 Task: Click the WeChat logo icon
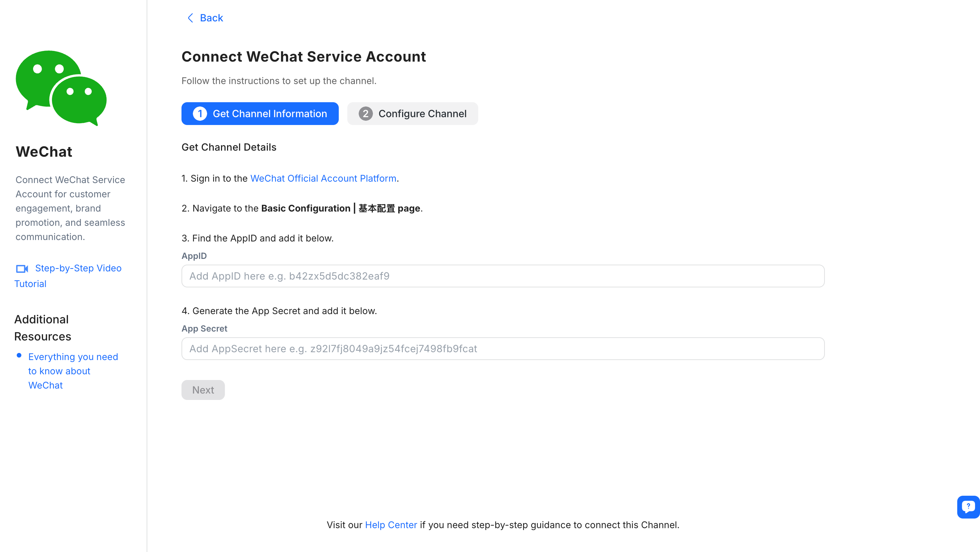tap(61, 88)
